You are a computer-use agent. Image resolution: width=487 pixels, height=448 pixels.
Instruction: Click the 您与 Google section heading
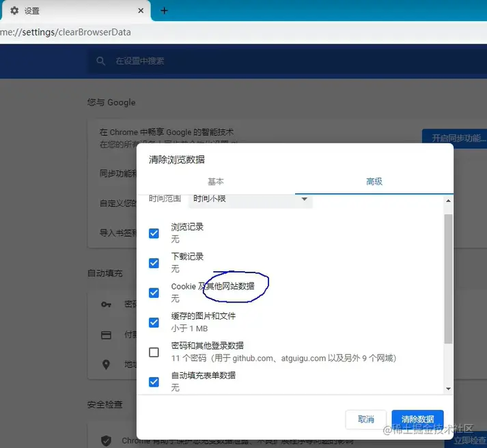coord(111,102)
